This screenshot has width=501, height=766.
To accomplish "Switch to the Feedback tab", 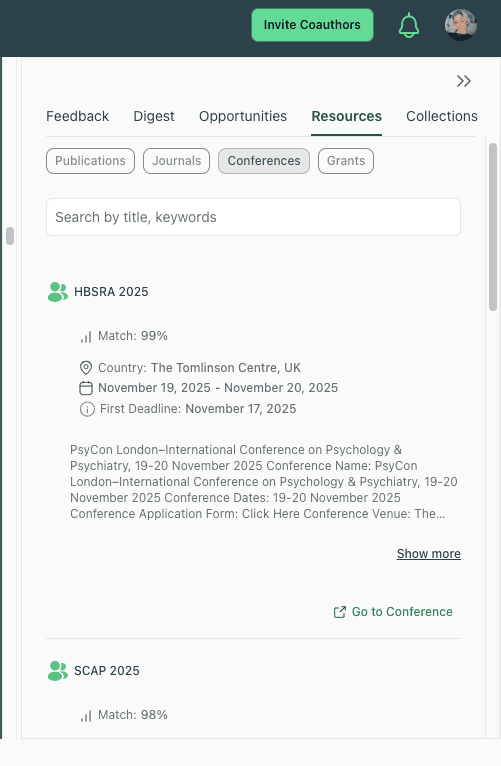I will [x=77, y=116].
